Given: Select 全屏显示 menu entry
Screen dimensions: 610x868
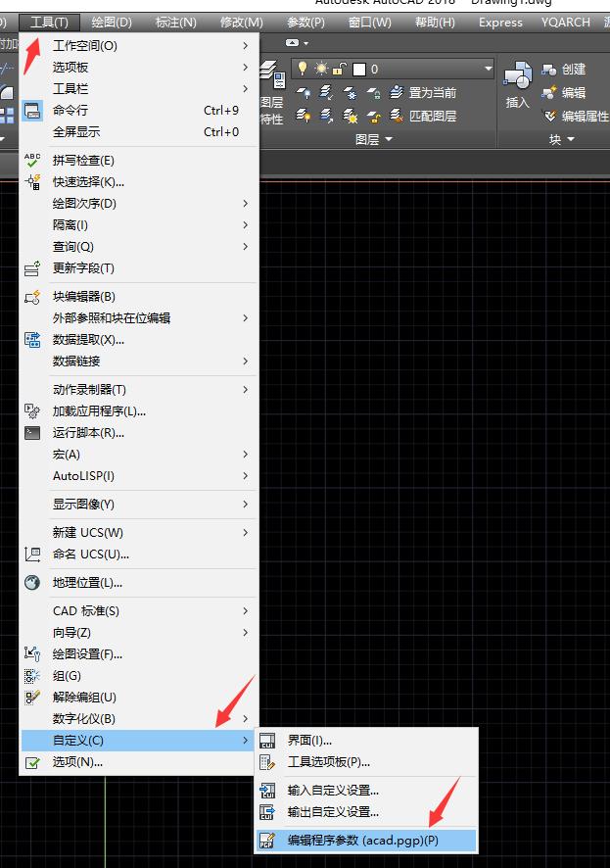Looking at the screenshot, I should coord(140,131).
